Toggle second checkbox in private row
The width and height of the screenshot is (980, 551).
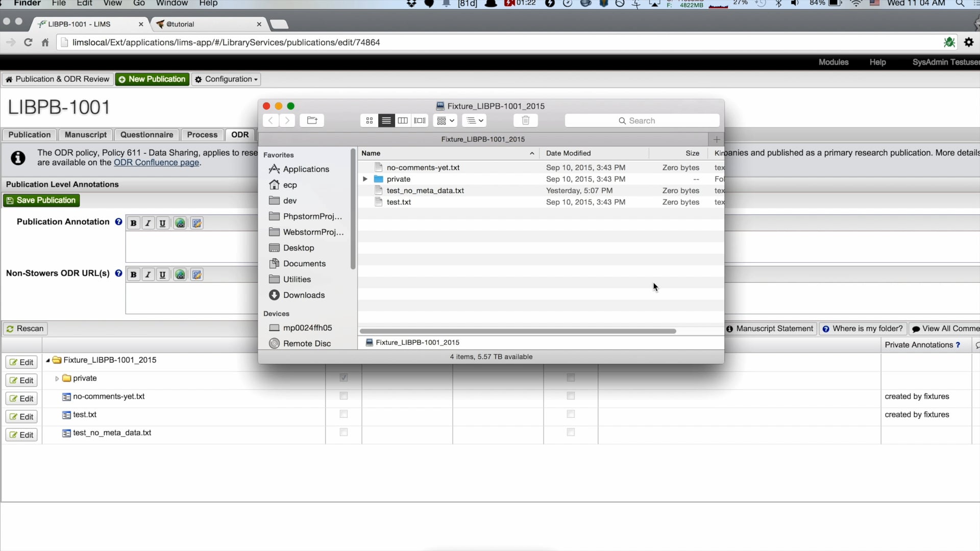click(x=571, y=378)
